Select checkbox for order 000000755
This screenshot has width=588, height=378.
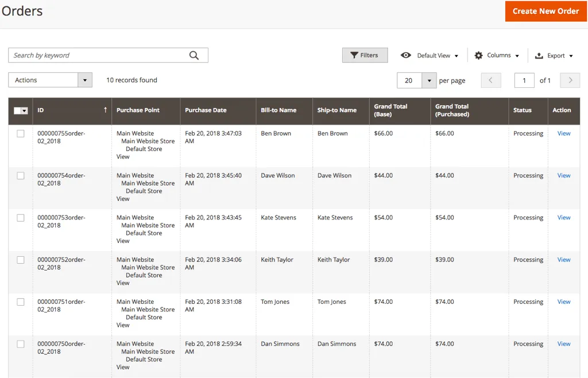[x=21, y=133]
